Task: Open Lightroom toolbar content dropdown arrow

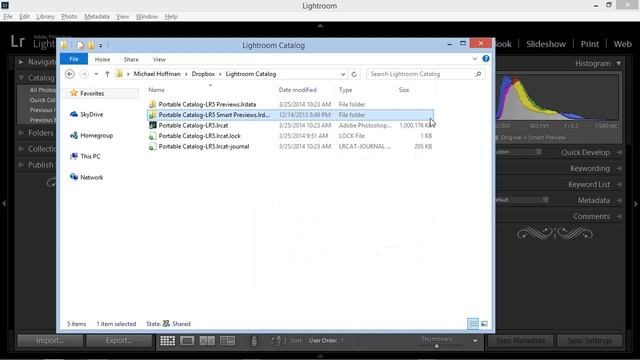Action: 475,340
